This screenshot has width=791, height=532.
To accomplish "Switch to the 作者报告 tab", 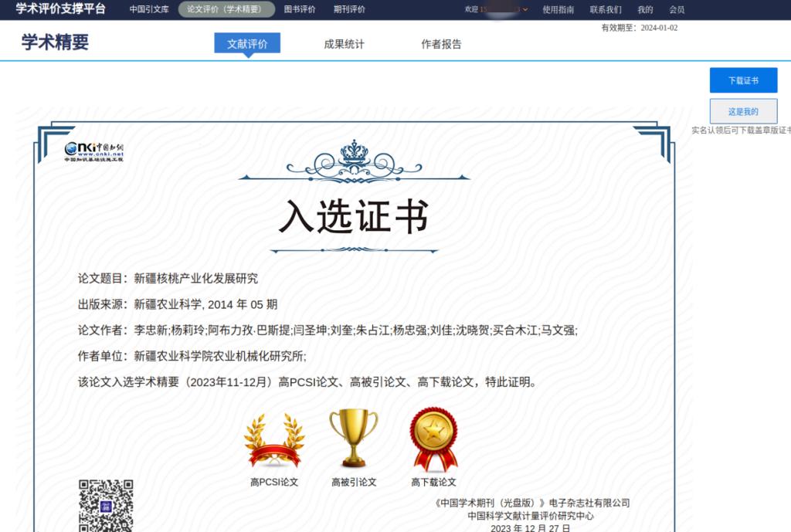I will tap(441, 44).
